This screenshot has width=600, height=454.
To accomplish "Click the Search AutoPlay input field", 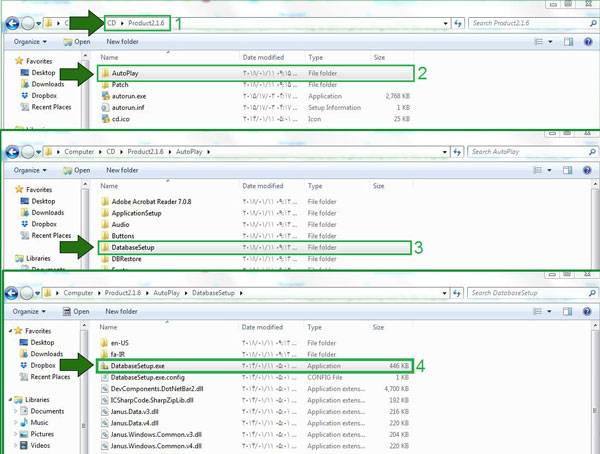I will 530,151.
